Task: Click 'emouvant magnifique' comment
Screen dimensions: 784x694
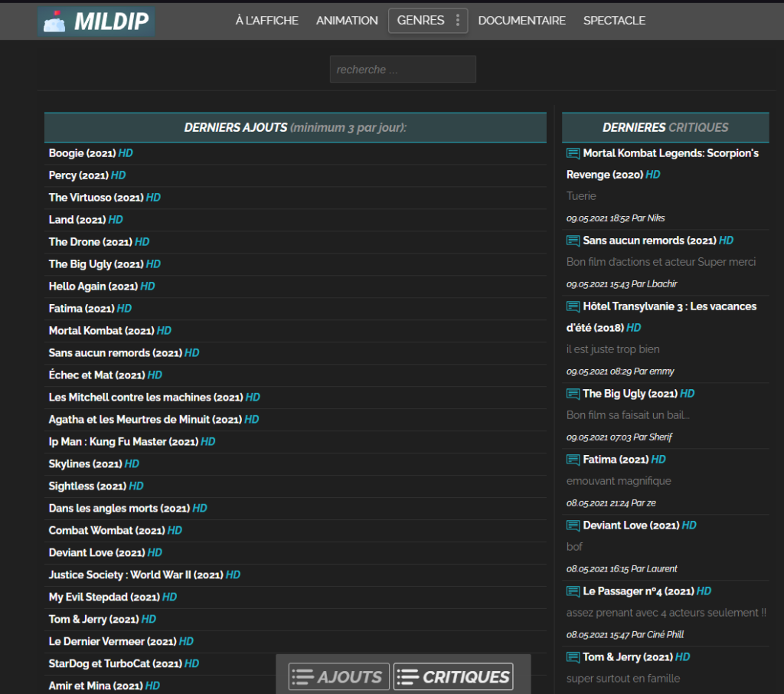Action: [x=619, y=481]
